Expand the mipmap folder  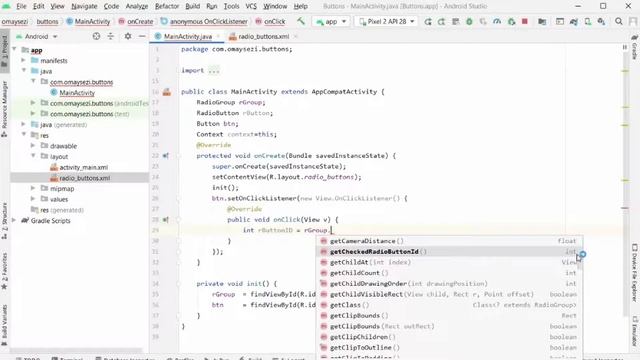tap(33, 188)
